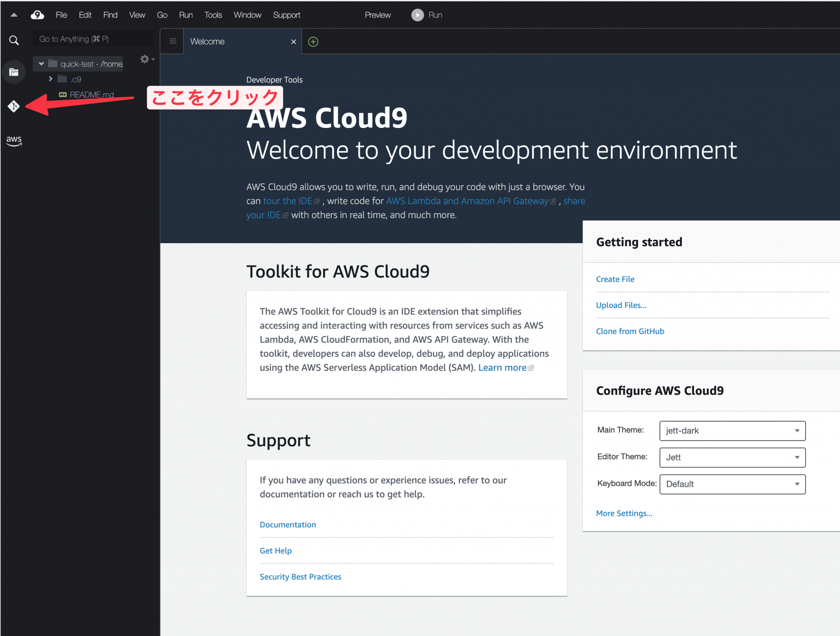Screen dimensions: 840x636
Task: Change the Main Theme from jett-dark
Action: pos(732,431)
